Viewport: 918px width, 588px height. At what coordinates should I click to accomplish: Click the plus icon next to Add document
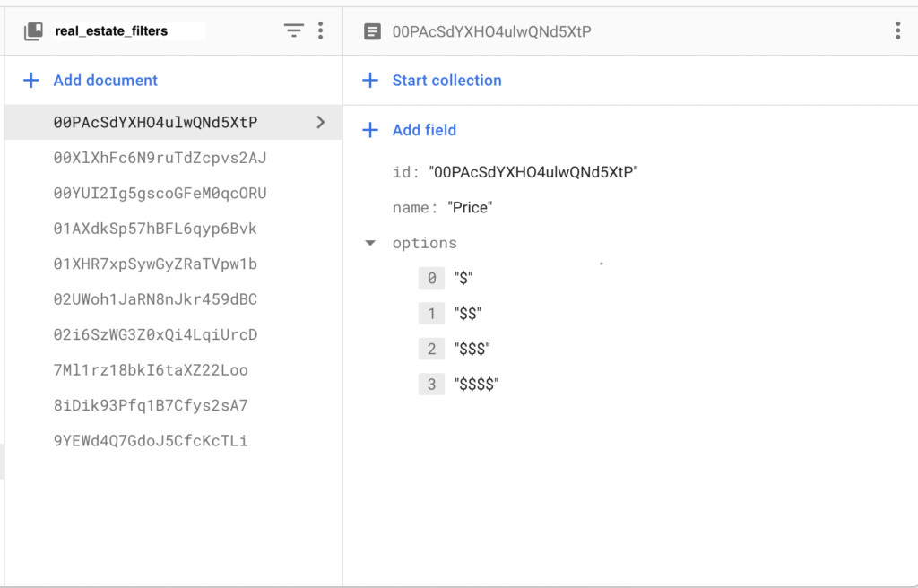click(30, 80)
